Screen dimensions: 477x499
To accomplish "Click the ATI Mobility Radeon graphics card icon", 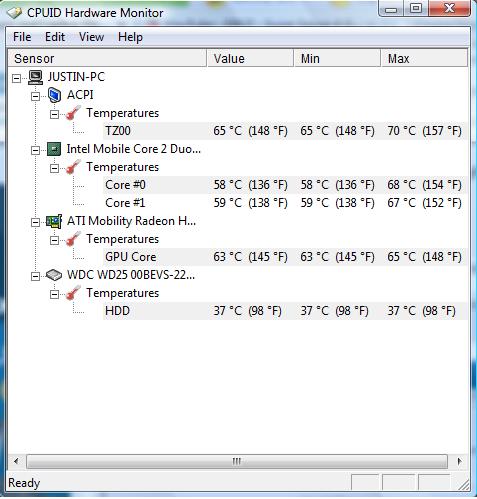I will click(x=54, y=221).
